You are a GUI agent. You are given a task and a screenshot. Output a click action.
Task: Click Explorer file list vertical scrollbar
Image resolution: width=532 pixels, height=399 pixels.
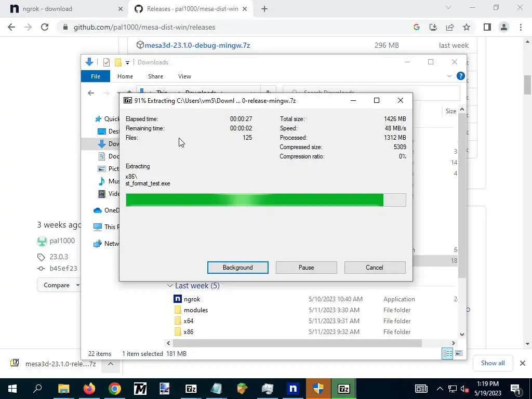(x=462, y=195)
